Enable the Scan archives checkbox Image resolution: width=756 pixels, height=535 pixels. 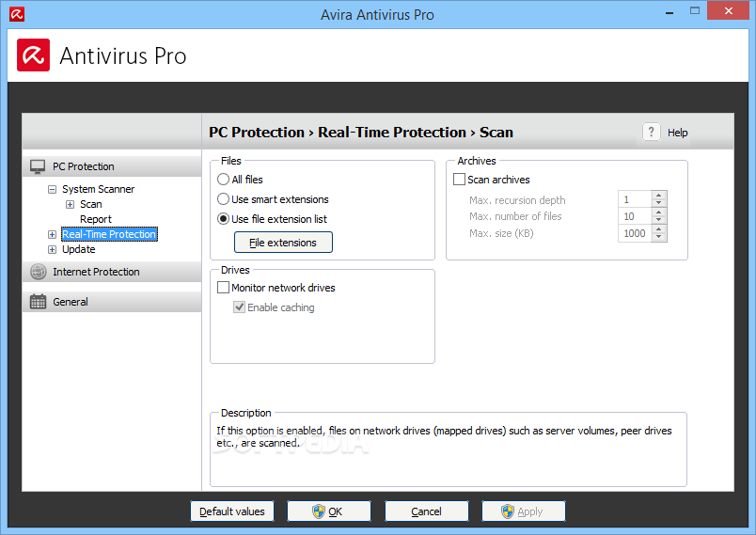click(x=459, y=180)
